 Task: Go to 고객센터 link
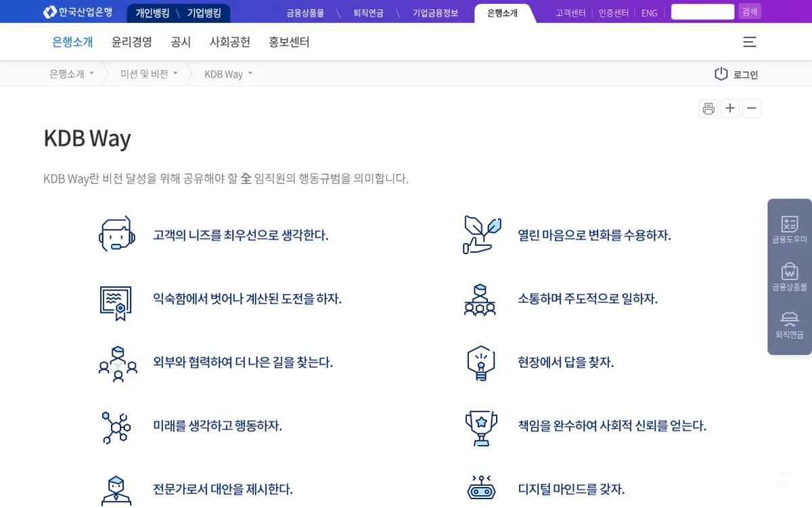coord(570,13)
